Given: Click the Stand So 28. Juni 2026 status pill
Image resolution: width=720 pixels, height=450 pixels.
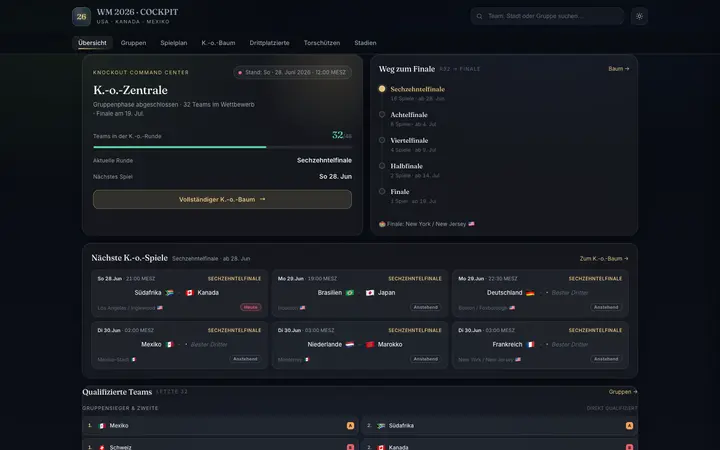Looking at the screenshot, I should click(292, 73).
